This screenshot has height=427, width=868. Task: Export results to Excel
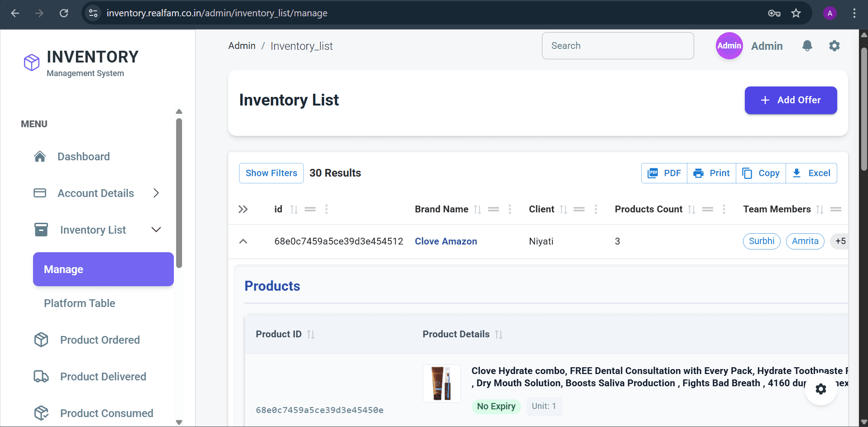click(x=811, y=173)
